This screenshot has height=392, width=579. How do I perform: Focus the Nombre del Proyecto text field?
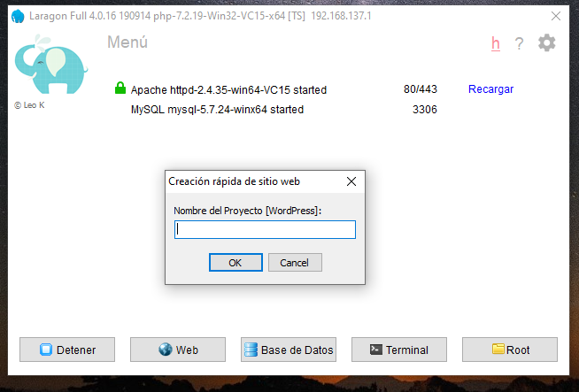click(x=265, y=229)
